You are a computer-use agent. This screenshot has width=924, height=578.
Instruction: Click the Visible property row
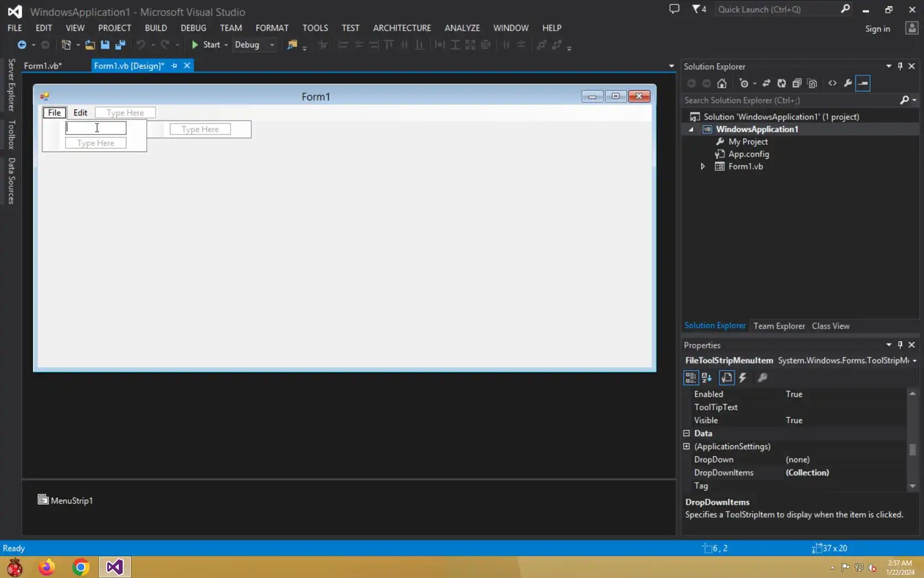795,421
